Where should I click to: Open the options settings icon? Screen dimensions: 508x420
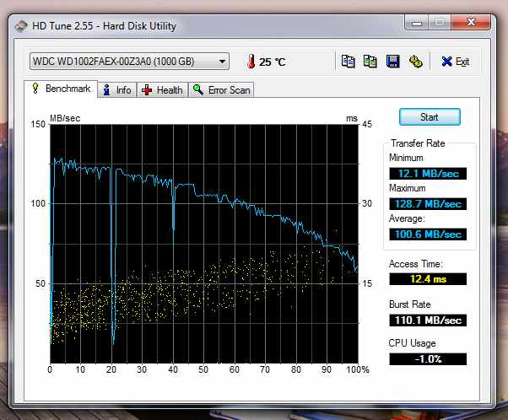416,62
